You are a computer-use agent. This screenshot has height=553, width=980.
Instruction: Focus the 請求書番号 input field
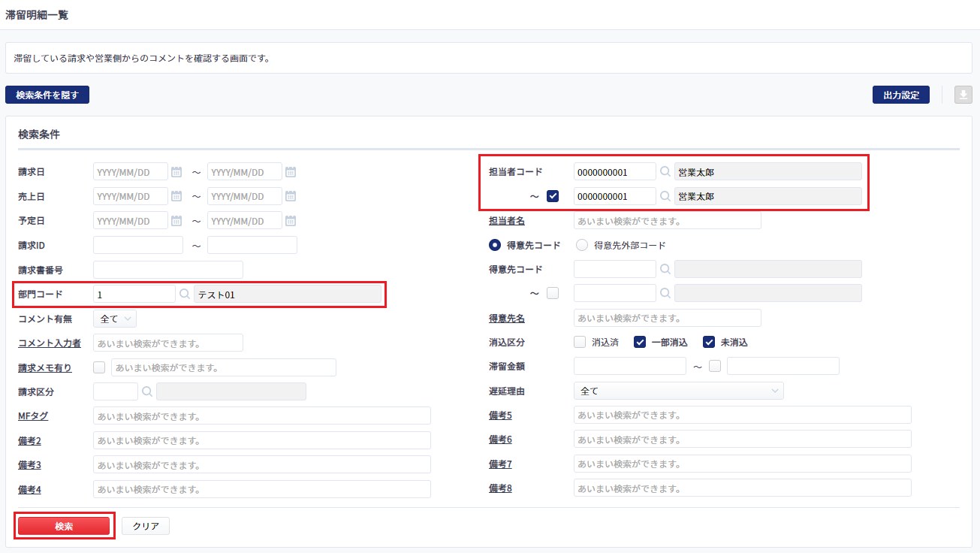click(168, 270)
